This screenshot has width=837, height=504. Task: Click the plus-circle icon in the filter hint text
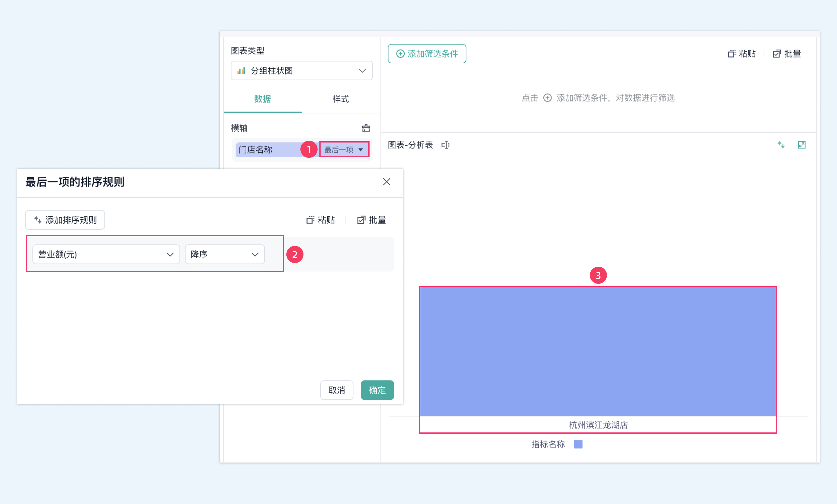(x=547, y=98)
